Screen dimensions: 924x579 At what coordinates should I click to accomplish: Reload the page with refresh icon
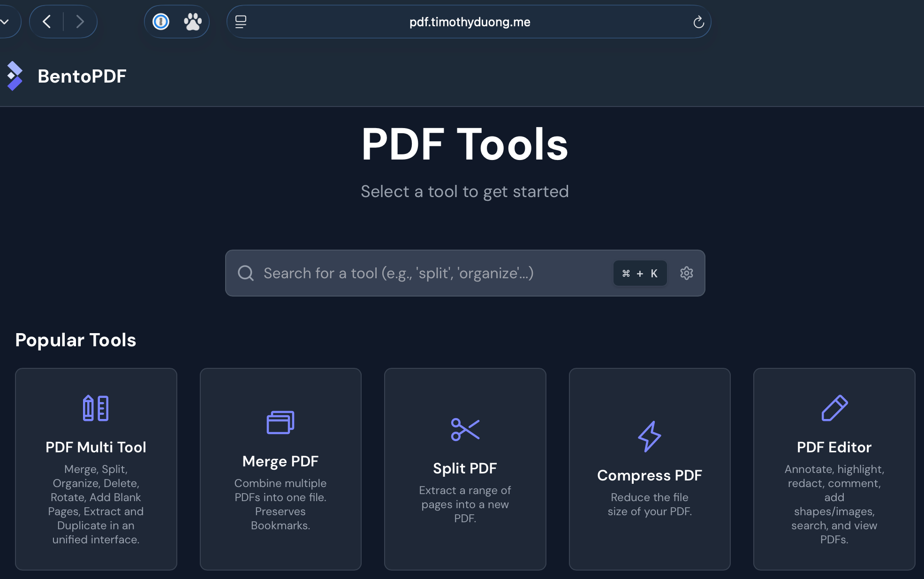698,22
